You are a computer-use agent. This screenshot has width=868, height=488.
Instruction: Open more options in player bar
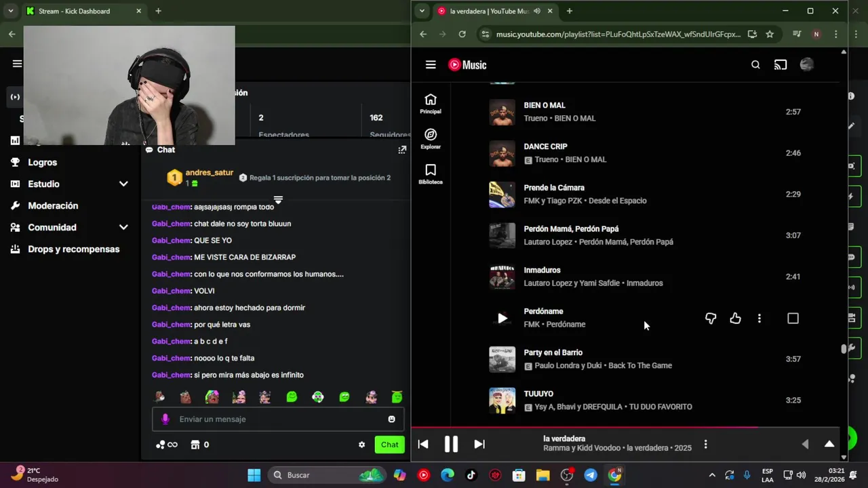tap(705, 444)
